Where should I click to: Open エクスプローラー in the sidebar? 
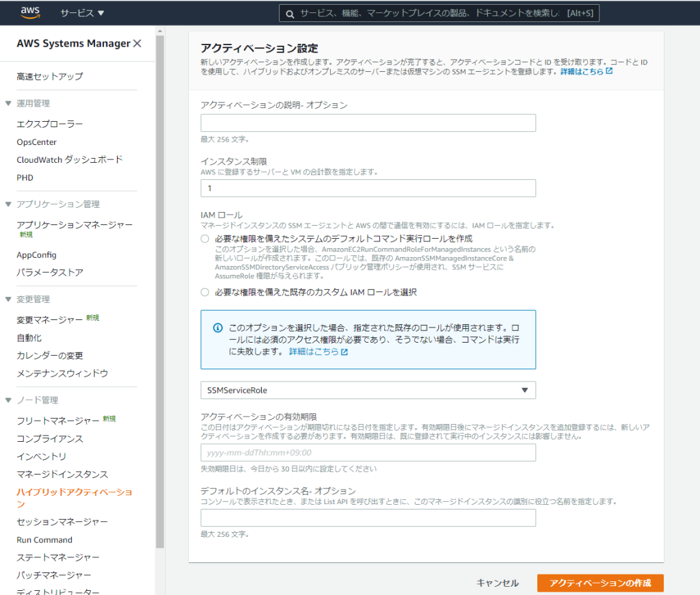pyautogui.click(x=49, y=124)
